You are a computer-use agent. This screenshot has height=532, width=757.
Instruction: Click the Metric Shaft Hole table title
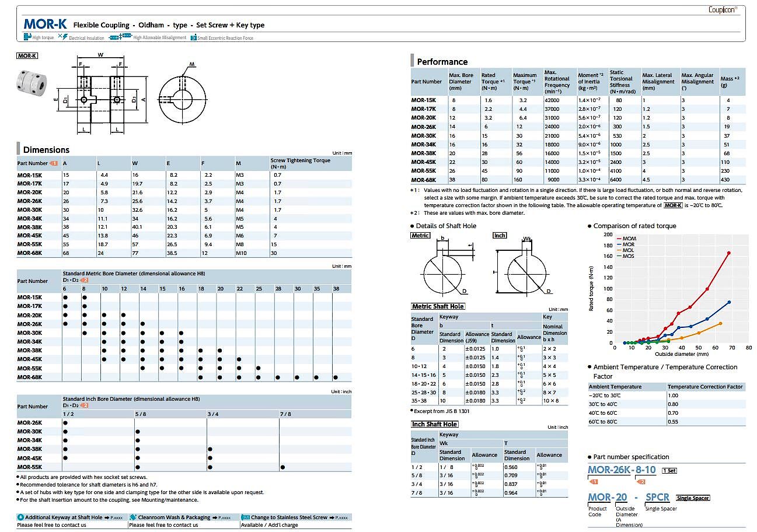point(438,306)
